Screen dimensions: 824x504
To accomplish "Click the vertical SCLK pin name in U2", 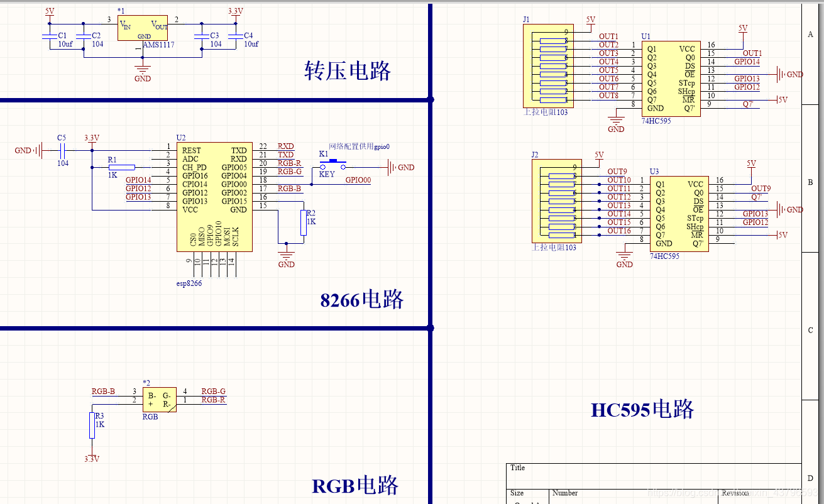I will (235, 236).
